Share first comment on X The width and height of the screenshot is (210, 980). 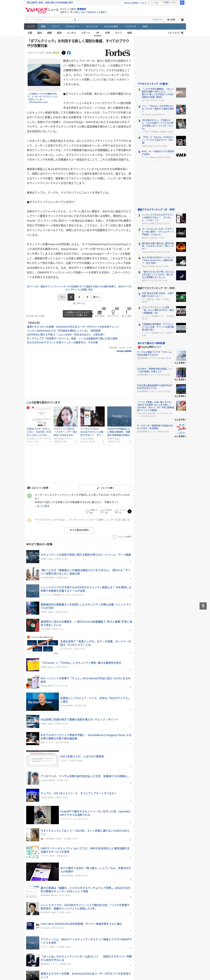[130, 511]
